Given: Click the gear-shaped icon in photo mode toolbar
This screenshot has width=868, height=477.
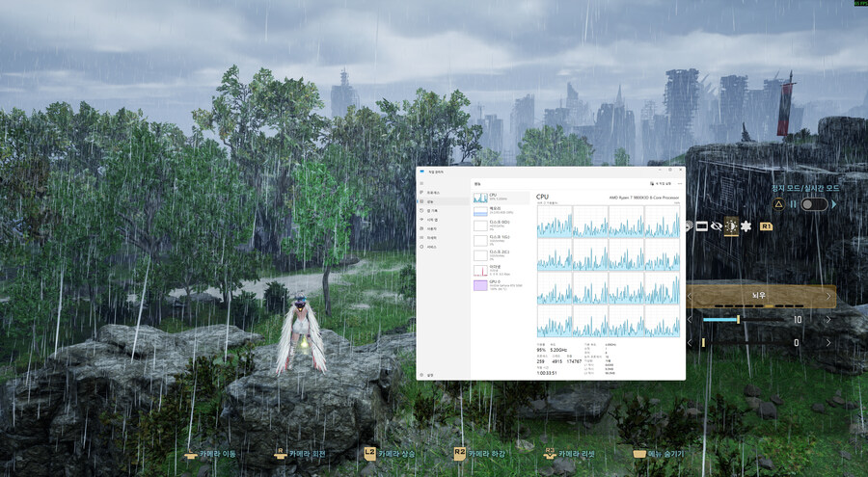Looking at the screenshot, I should 746,226.
